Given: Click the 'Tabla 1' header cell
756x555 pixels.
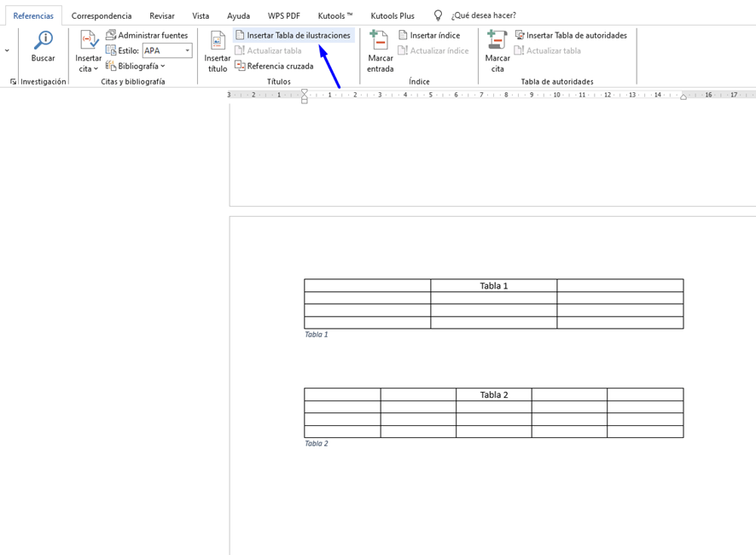Looking at the screenshot, I should (494, 286).
